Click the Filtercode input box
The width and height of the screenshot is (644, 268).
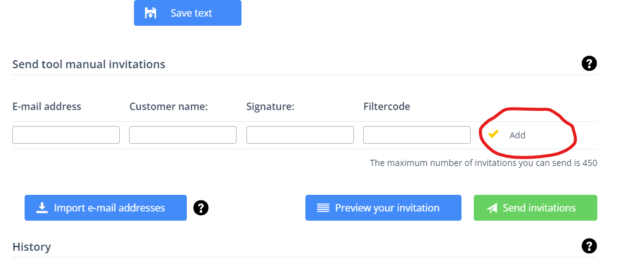(417, 135)
